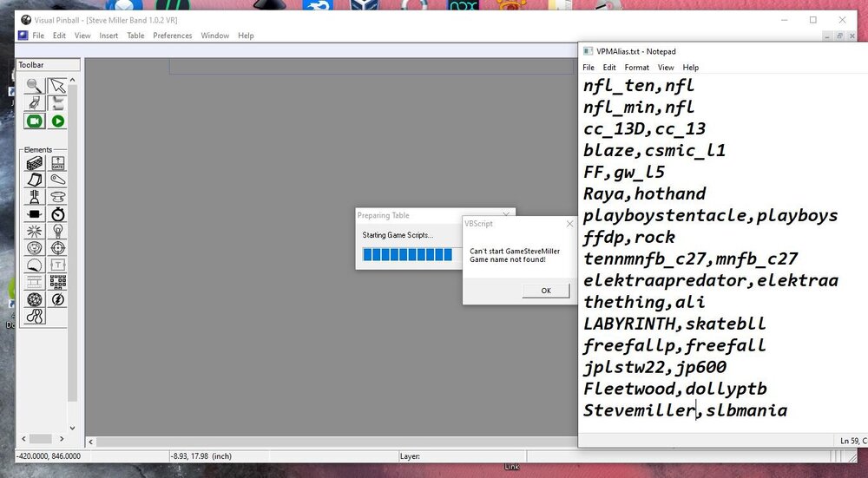Click the 'LABYRINTH,skatebll' line in Notepad

tap(674, 324)
